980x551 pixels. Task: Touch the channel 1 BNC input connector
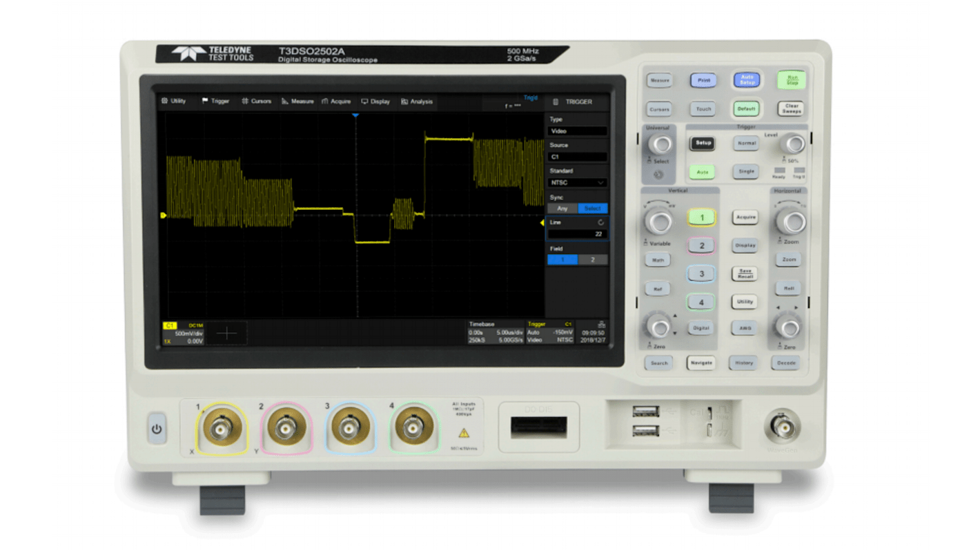(x=221, y=429)
